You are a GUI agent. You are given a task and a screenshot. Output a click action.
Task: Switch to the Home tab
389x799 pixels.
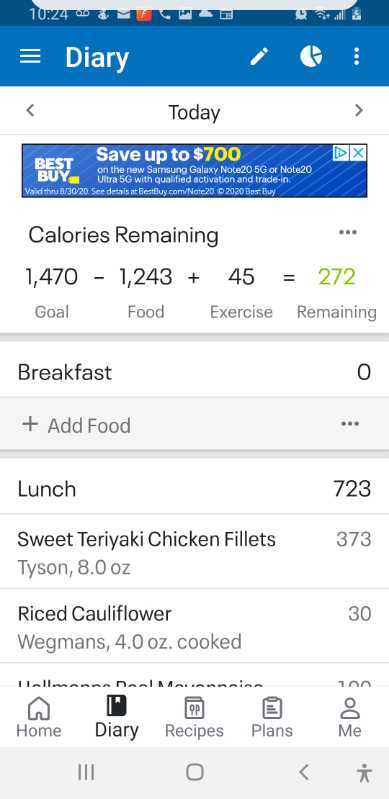pyautogui.click(x=39, y=717)
